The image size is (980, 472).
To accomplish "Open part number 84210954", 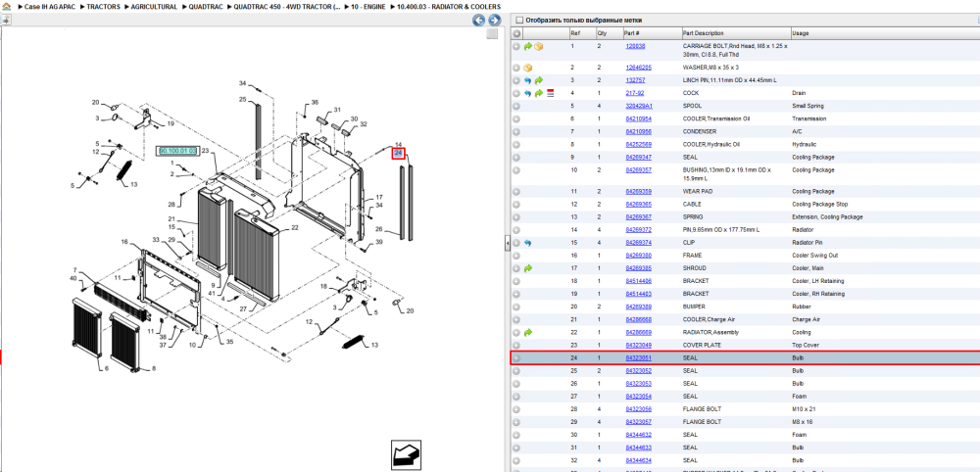I will pos(639,118).
